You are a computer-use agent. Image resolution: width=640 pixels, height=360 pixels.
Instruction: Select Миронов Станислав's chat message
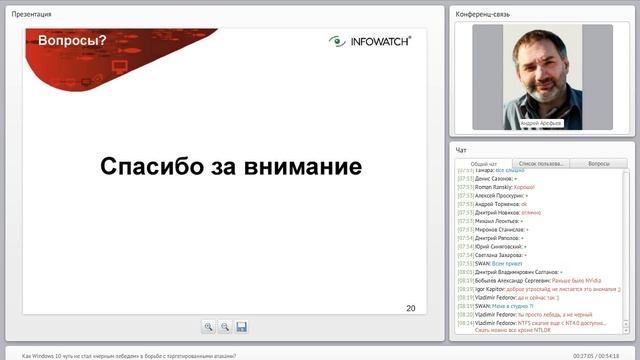pyautogui.click(x=493, y=230)
